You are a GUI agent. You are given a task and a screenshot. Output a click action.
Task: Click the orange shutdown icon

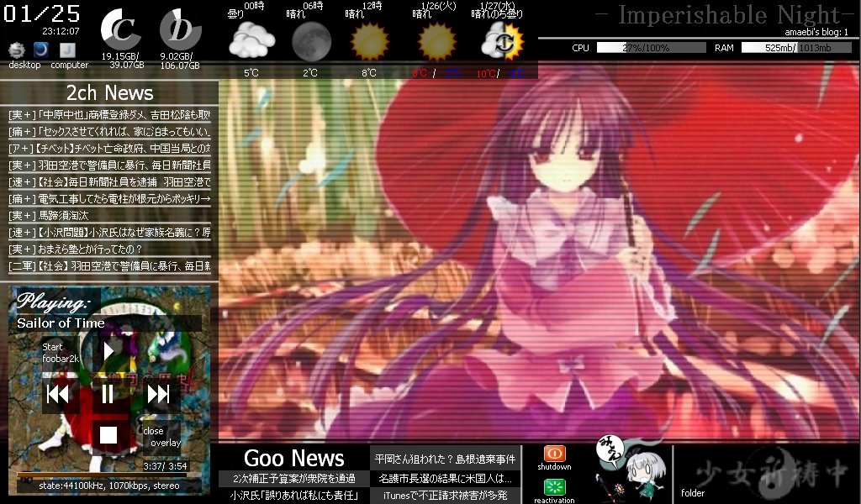pos(555,454)
